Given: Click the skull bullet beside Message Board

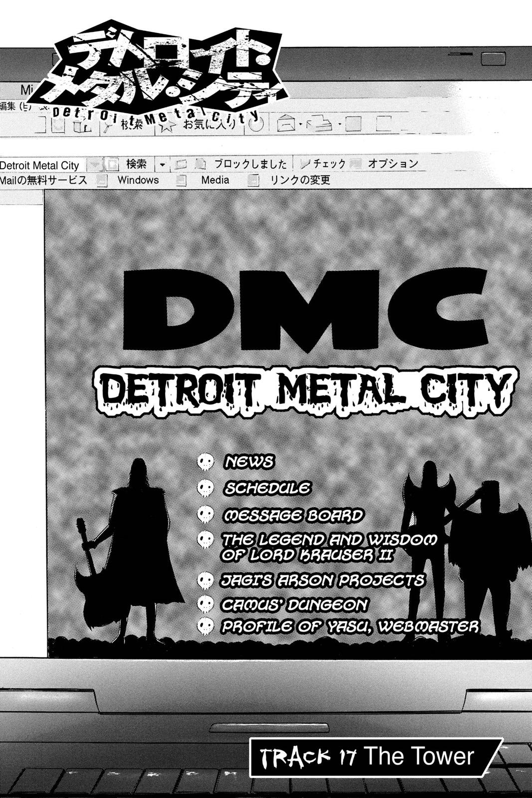Looking at the screenshot, I should click(205, 515).
